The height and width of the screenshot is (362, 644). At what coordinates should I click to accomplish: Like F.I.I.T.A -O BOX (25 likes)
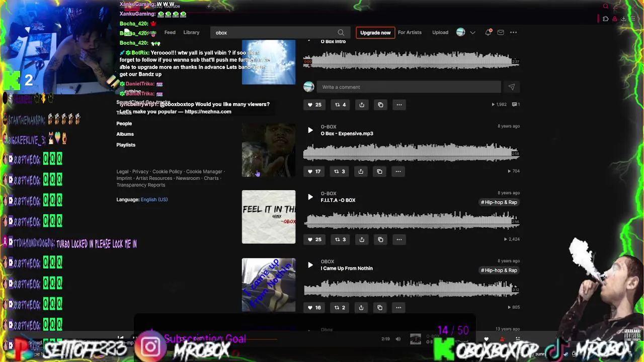coord(314,239)
